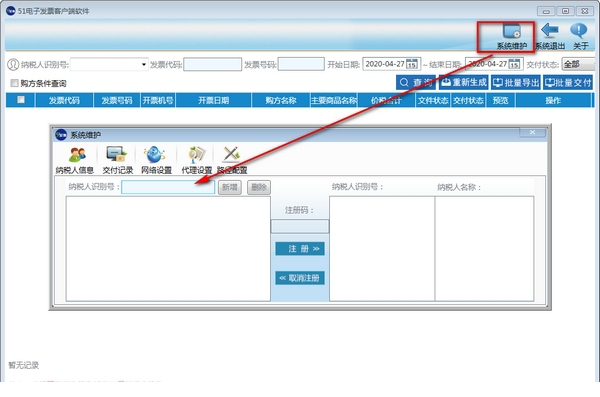Viewport: 600px width, 397px height.
Task: Open the 开始日期 calendar picker
Action: (412, 64)
